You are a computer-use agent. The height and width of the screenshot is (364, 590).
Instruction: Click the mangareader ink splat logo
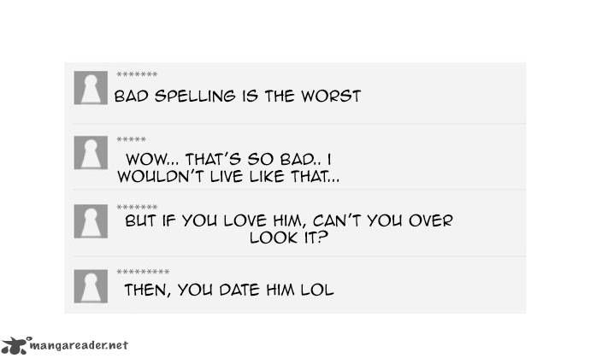click(x=15, y=345)
